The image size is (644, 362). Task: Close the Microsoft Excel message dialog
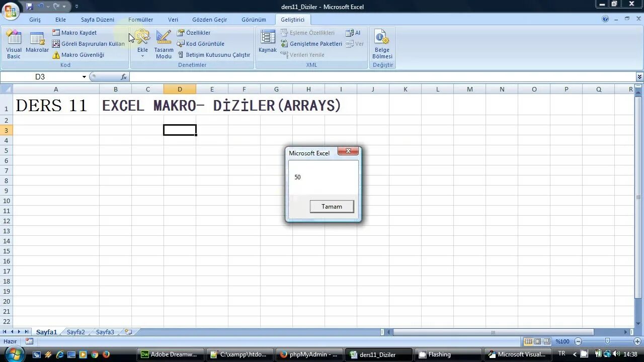348,151
